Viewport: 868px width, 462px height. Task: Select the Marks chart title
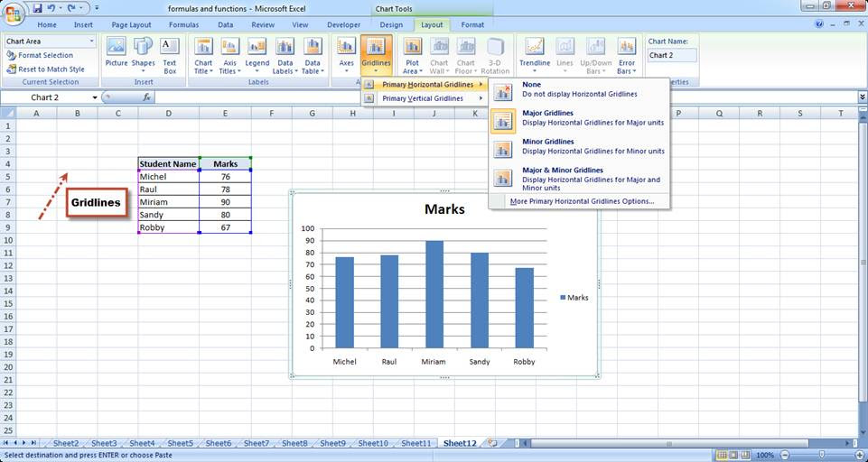point(444,209)
